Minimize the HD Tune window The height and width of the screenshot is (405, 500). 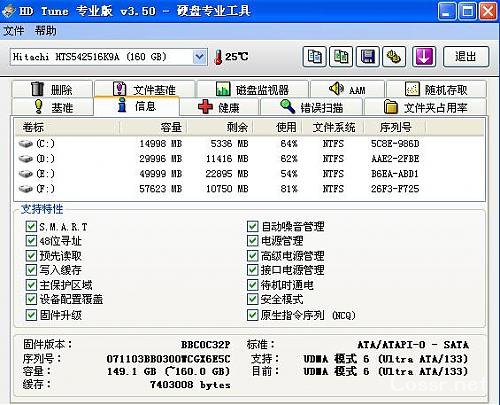[x=447, y=11]
